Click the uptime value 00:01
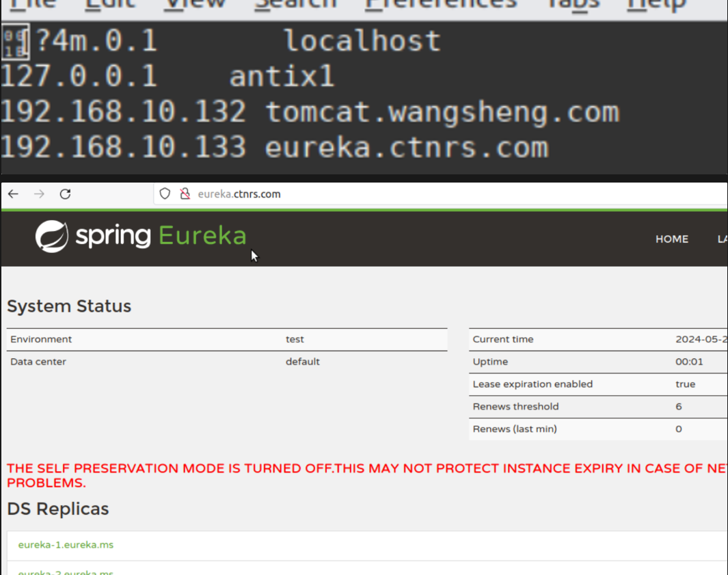728x575 pixels. coord(689,362)
